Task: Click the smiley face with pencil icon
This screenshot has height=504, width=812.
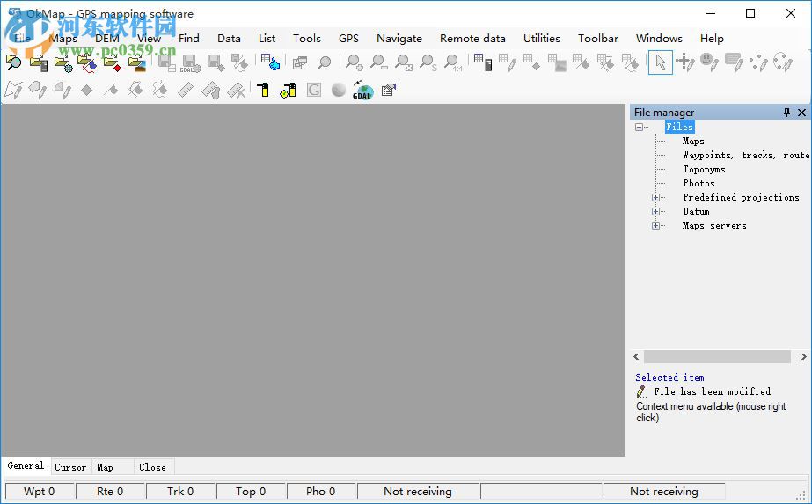Action: (x=709, y=62)
